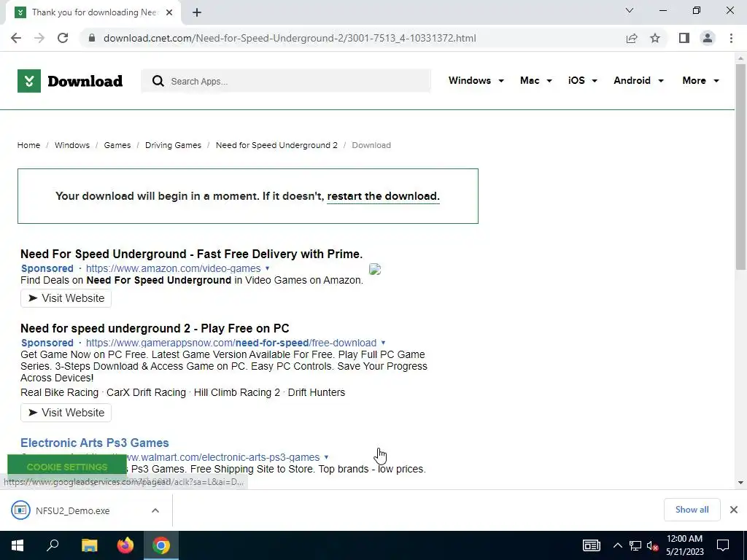747x560 pixels.
Task: Open a new tab with the plus icon
Action: [197, 12]
